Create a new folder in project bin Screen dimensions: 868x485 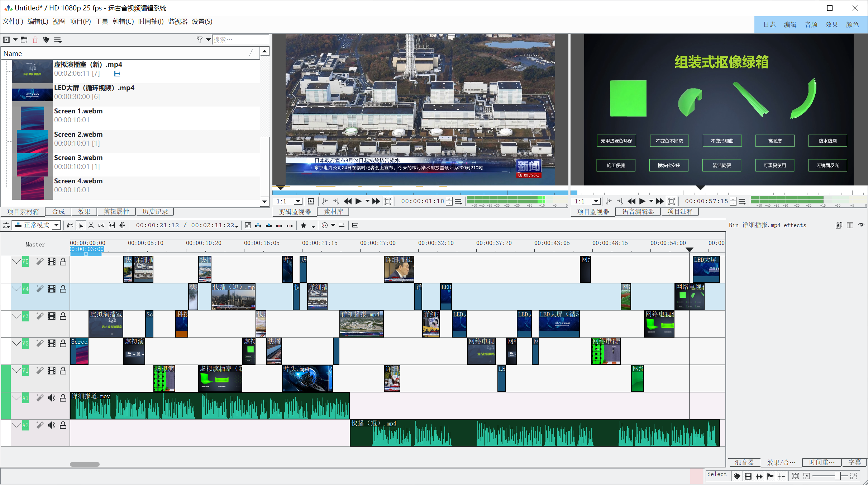click(24, 40)
